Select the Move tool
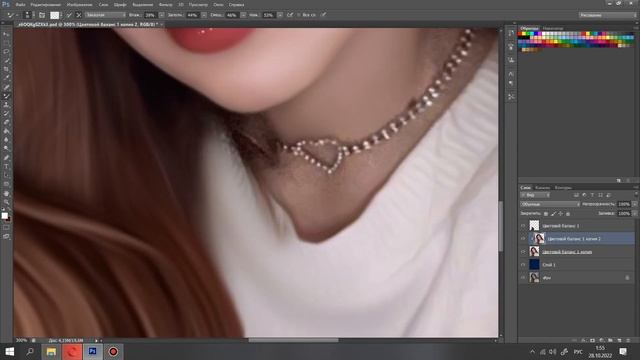 [x=6, y=34]
